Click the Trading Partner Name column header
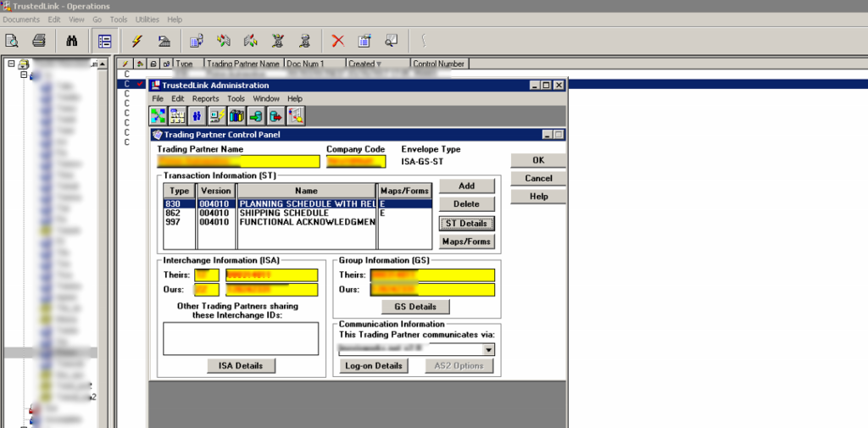The image size is (868, 428). point(245,64)
